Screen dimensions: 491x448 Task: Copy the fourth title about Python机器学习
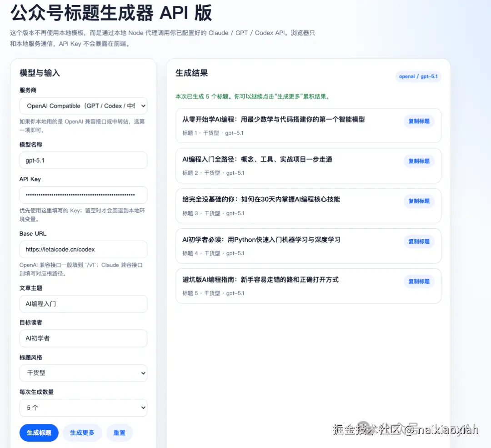(418, 241)
